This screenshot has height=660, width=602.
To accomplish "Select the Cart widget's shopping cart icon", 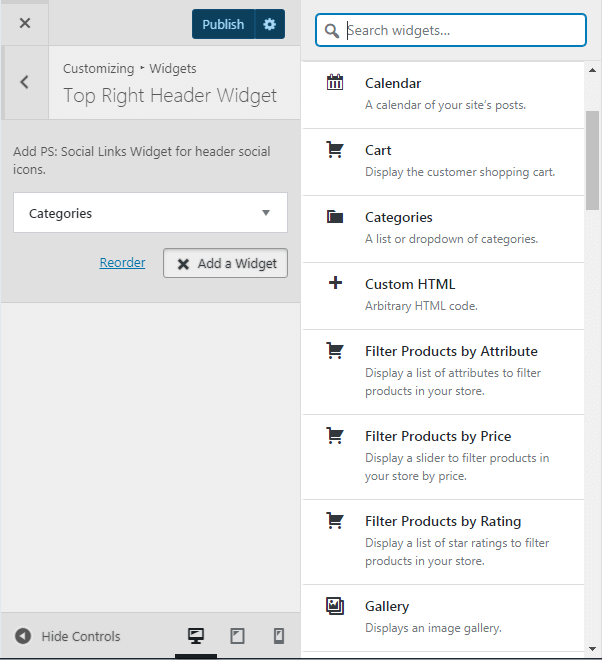I will 335,149.
